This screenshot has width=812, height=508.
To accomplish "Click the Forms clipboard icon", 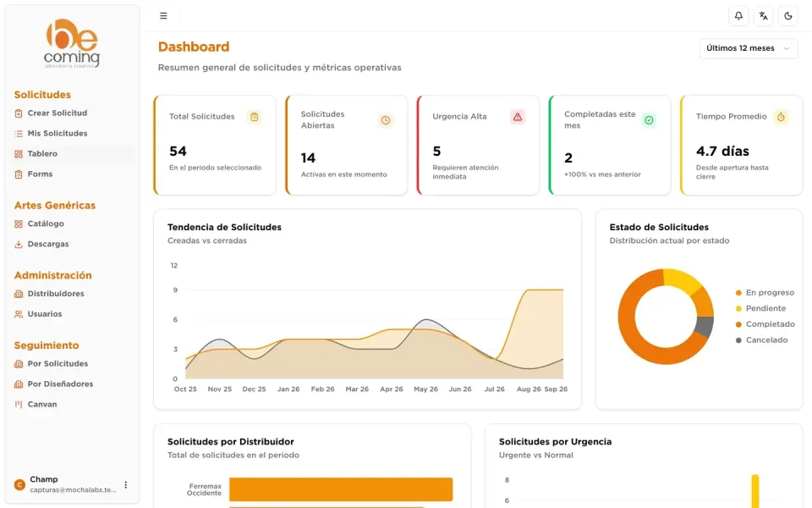I will (19, 174).
